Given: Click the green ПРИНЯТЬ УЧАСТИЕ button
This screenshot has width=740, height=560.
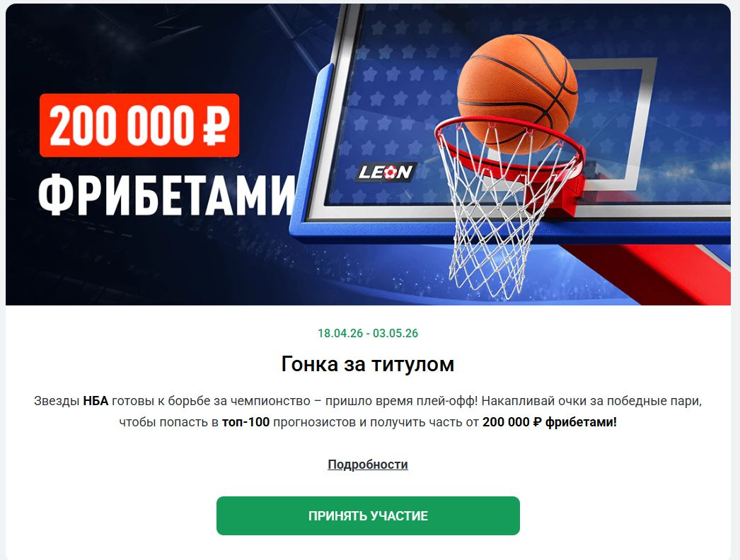Looking at the screenshot, I should (x=368, y=515).
